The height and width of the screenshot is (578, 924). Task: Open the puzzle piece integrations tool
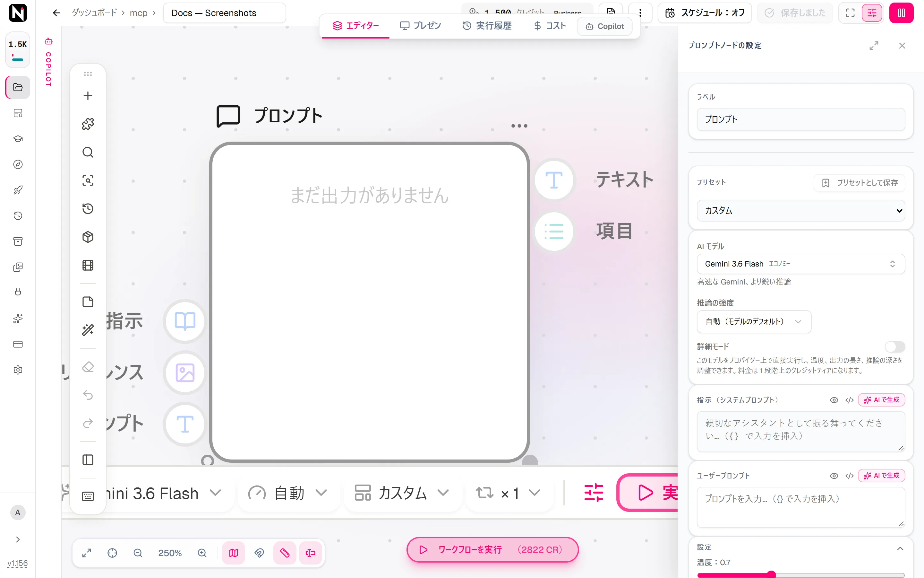88,124
